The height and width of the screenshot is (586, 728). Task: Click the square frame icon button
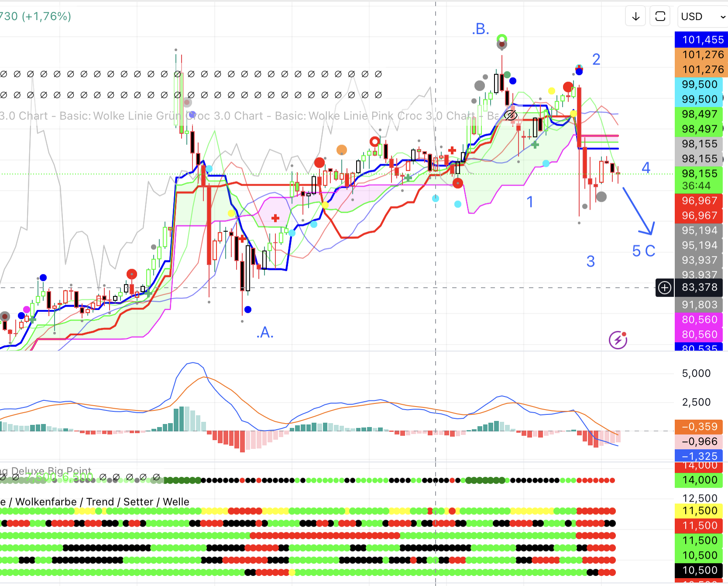(660, 17)
